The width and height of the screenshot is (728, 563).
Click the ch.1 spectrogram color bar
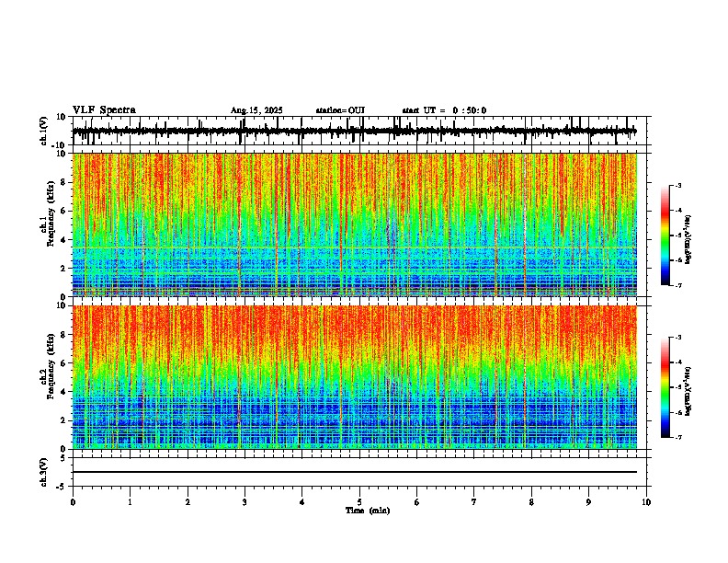pyautogui.click(x=665, y=236)
